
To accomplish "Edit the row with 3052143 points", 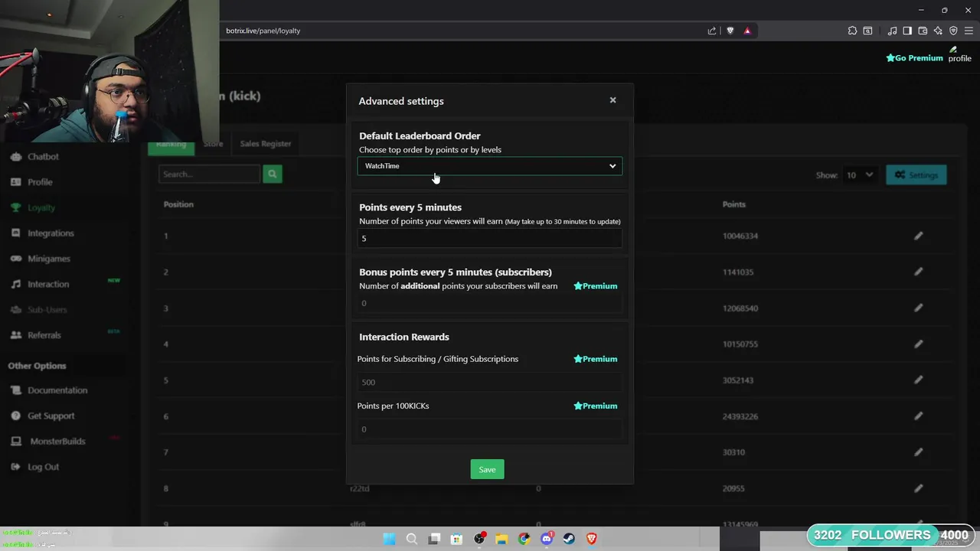I will coord(918,380).
